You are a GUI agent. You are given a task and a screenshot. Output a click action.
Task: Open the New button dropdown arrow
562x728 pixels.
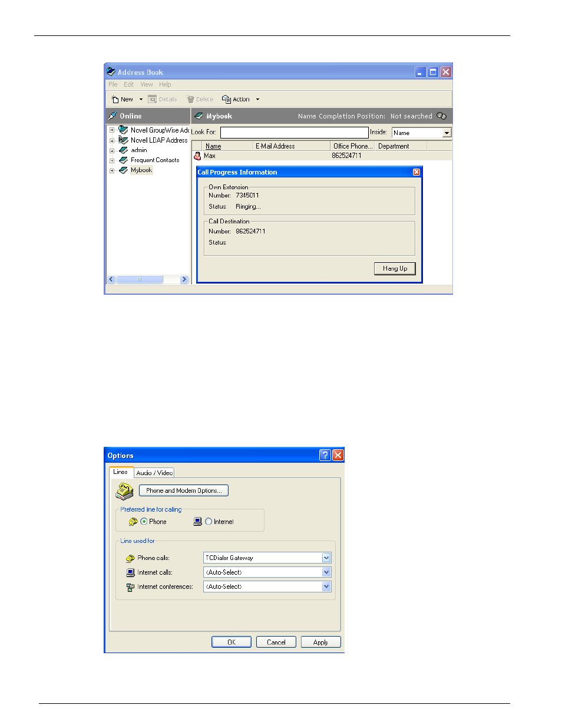click(141, 100)
